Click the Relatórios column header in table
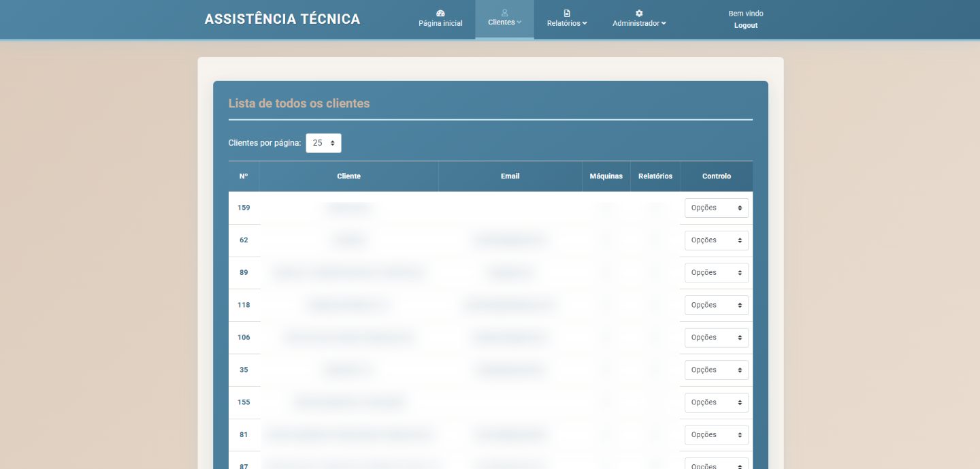 655,176
